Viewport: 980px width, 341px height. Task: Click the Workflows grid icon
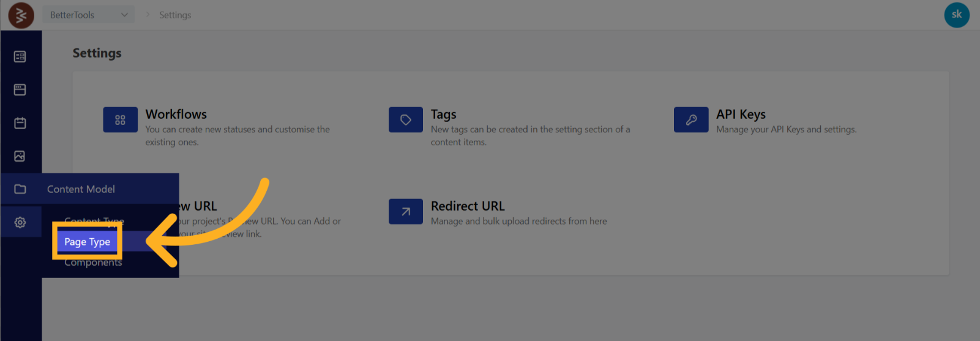tap(120, 120)
